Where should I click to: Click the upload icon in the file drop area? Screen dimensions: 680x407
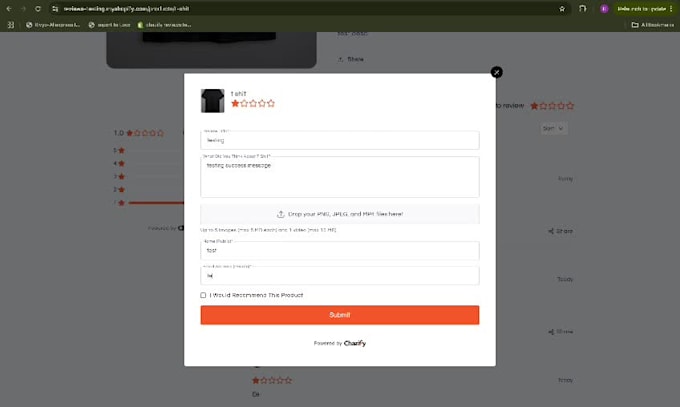tap(281, 214)
